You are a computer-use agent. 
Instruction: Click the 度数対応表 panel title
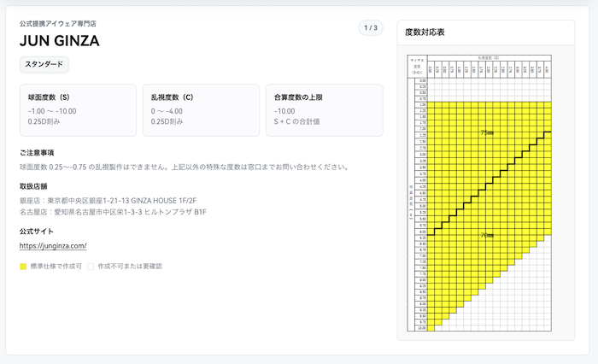click(425, 32)
